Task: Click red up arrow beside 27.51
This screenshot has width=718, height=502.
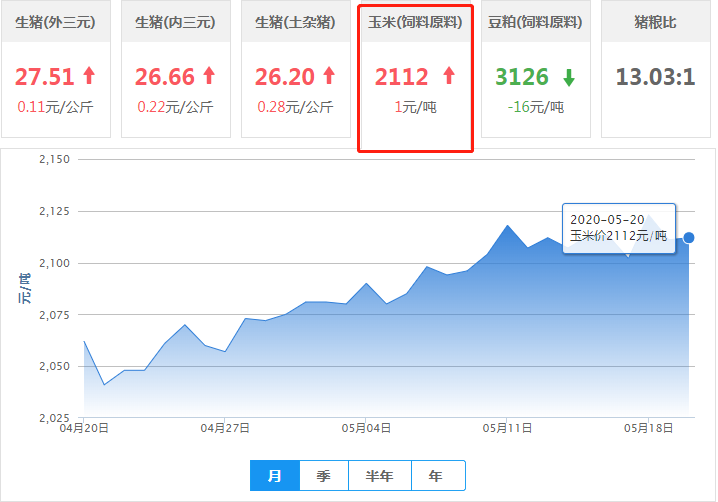Action: pos(89,76)
